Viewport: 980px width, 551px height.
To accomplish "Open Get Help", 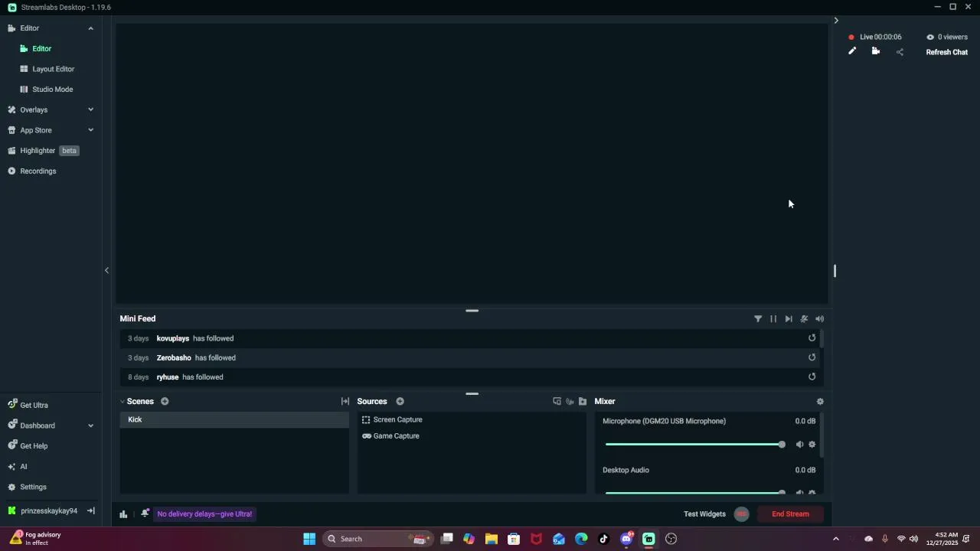I will (x=34, y=446).
